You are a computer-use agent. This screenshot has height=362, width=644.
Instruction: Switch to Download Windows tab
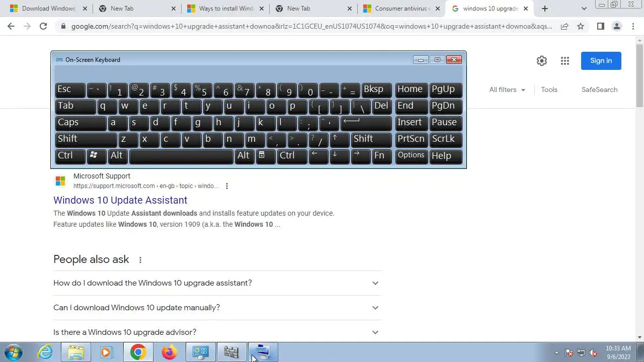point(48,9)
